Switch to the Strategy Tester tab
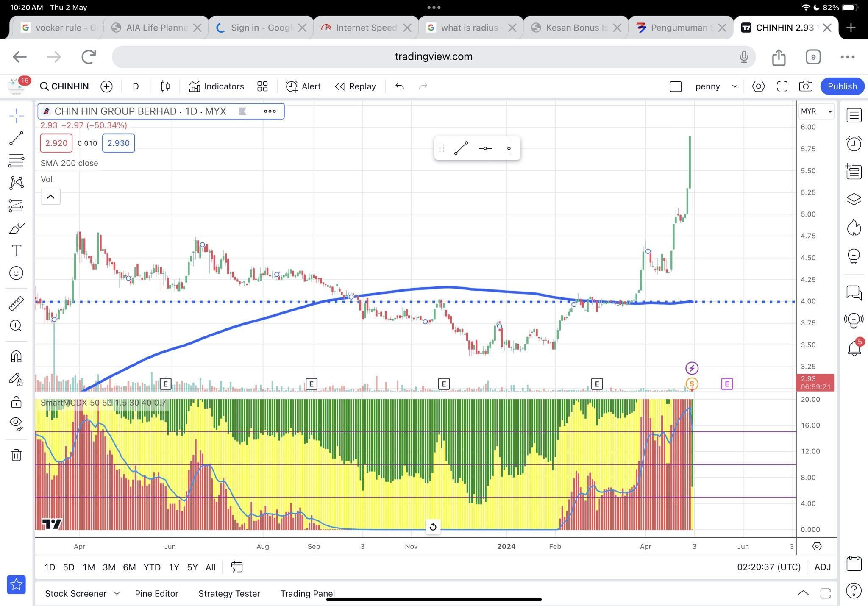868x606 pixels. (229, 593)
